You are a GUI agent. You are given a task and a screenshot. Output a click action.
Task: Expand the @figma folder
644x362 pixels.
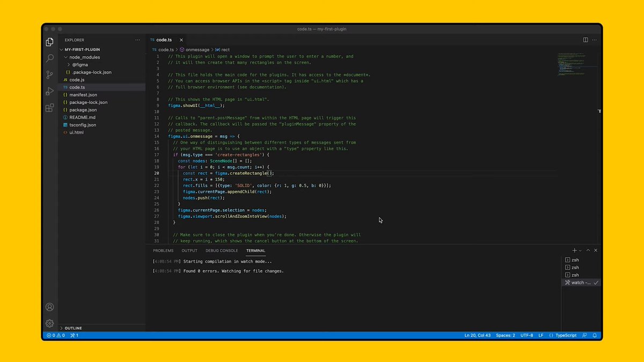pos(102,64)
